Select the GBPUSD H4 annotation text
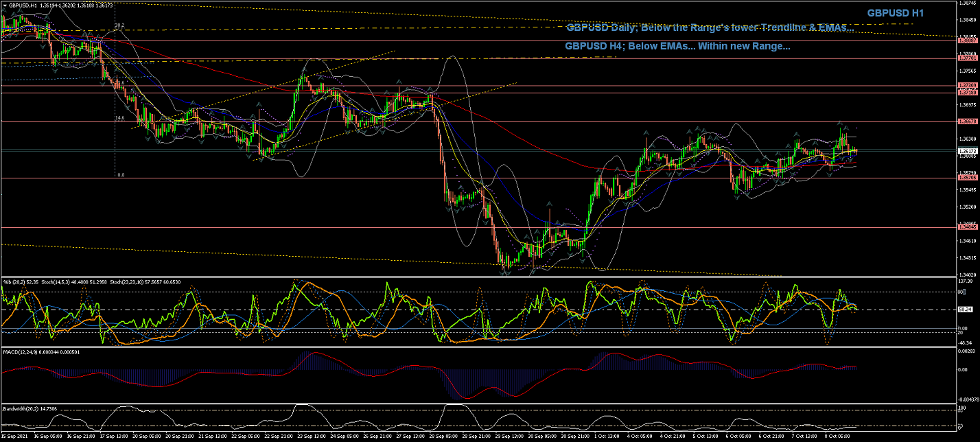The width and height of the screenshot is (980, 442). tap(677, 46)
